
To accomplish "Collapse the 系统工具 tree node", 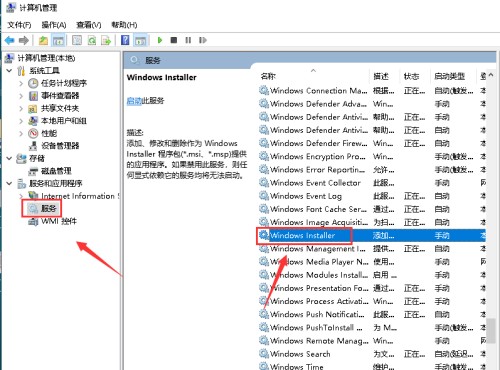I will coord(10,71).
